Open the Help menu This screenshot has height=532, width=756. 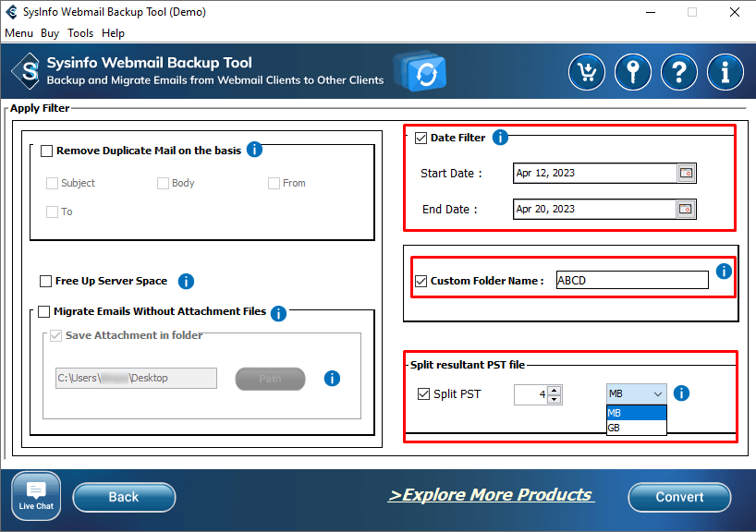113,33
